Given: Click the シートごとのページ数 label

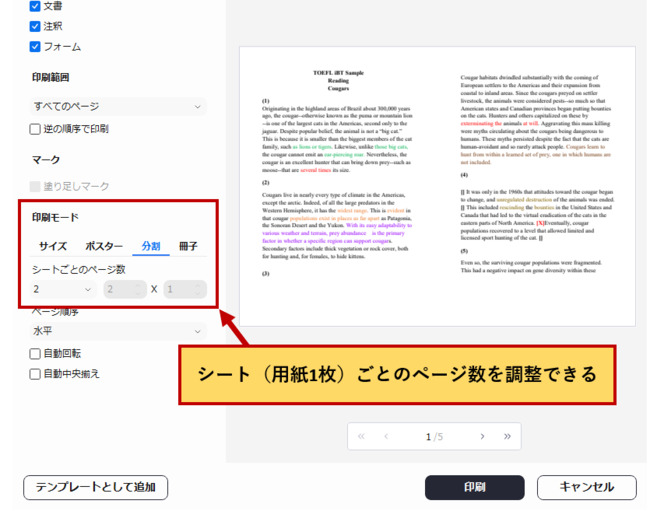Looking at the screenshot, I should (x=78, y=269).
